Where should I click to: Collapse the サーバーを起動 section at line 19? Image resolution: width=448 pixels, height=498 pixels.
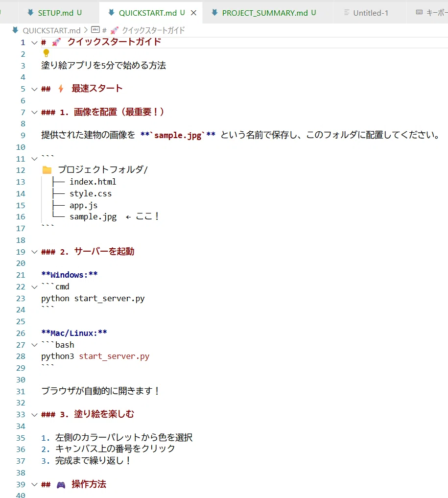[x=34, y=252]
